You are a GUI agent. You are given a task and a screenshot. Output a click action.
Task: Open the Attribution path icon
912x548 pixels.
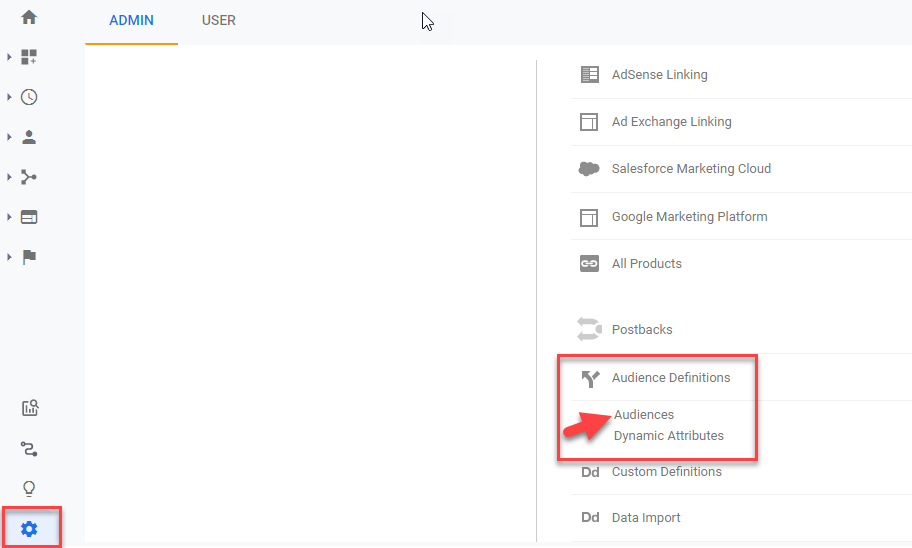click(28, 449)
